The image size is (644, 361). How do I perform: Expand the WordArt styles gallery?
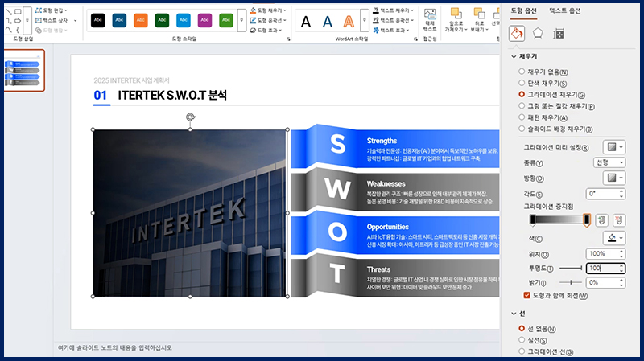(x=364, y=21)
